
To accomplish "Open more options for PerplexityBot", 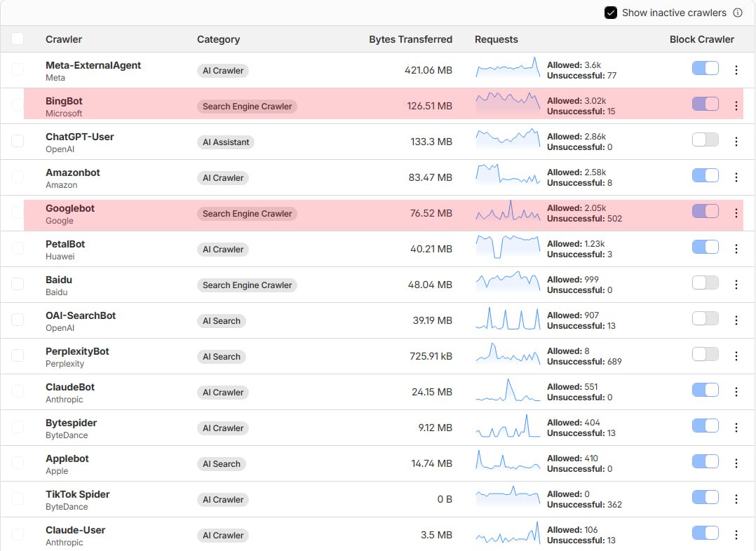I will [x=736, y=356].
